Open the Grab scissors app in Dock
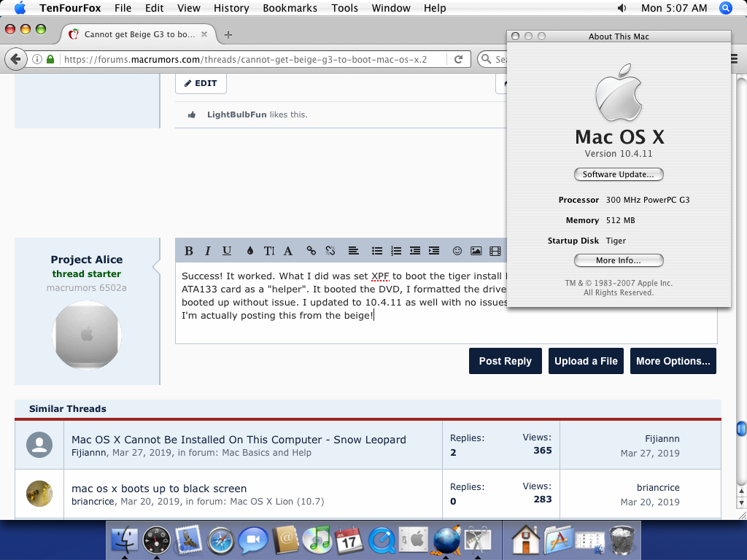Screen dimensions: 747x560 click(x=478, y=540)
